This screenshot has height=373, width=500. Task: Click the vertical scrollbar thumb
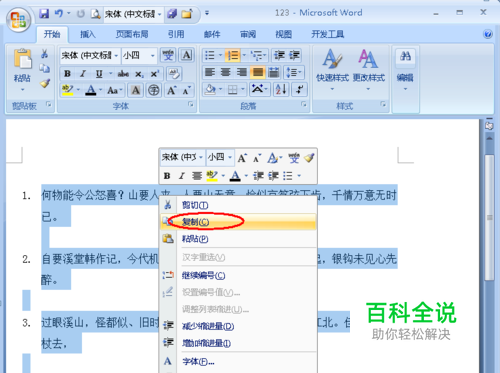click(489, 217)
